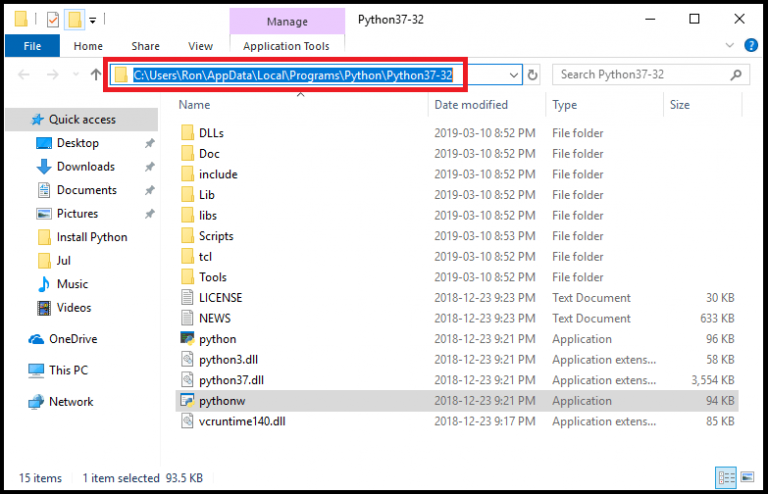This screenshot has height=494, width=768.
Task: Open the Jul folder in sidebar
Action: (63, 260)
